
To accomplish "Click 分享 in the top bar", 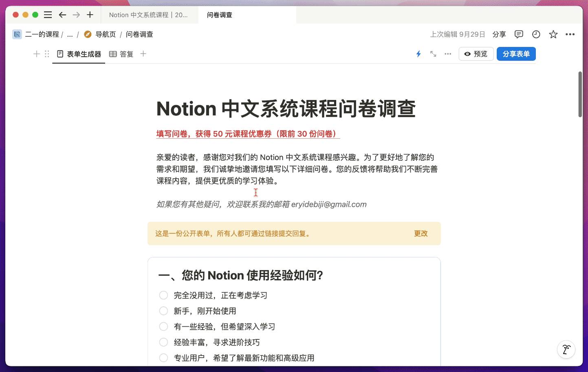I will point(499,34).
